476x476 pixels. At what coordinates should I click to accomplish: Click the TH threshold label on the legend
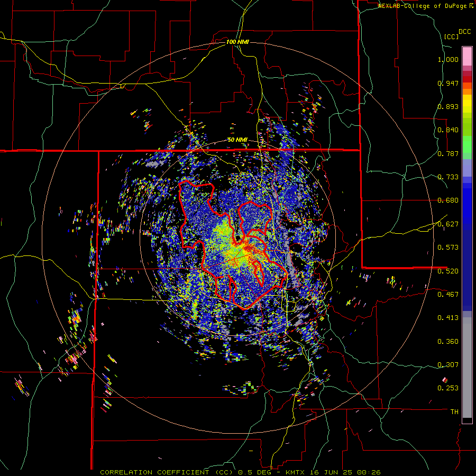tap(454, 412)
